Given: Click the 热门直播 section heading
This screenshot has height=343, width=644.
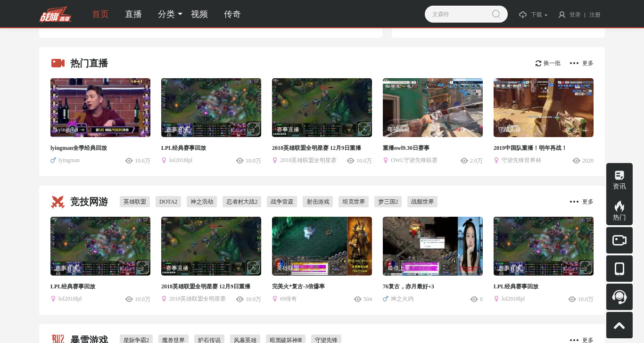Looking at the screenshot, I should pyautogui.click(x=89, y=63).
